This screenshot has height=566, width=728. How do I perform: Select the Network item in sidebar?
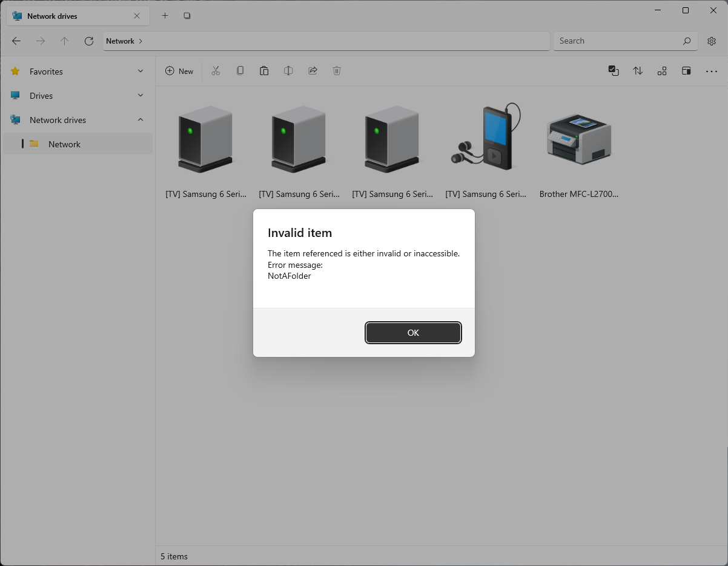click(x=78, y=144)
